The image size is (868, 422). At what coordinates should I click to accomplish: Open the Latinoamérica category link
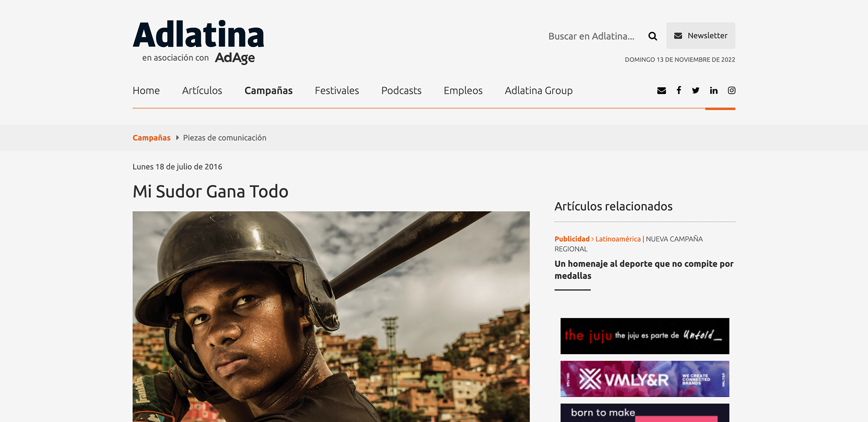pos(618,239)
